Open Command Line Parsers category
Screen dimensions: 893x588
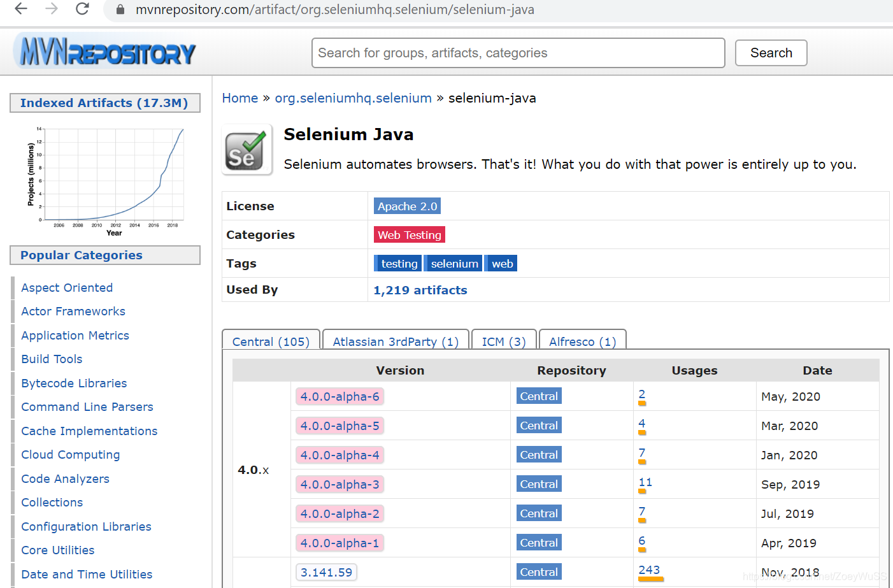click(87, 407)
